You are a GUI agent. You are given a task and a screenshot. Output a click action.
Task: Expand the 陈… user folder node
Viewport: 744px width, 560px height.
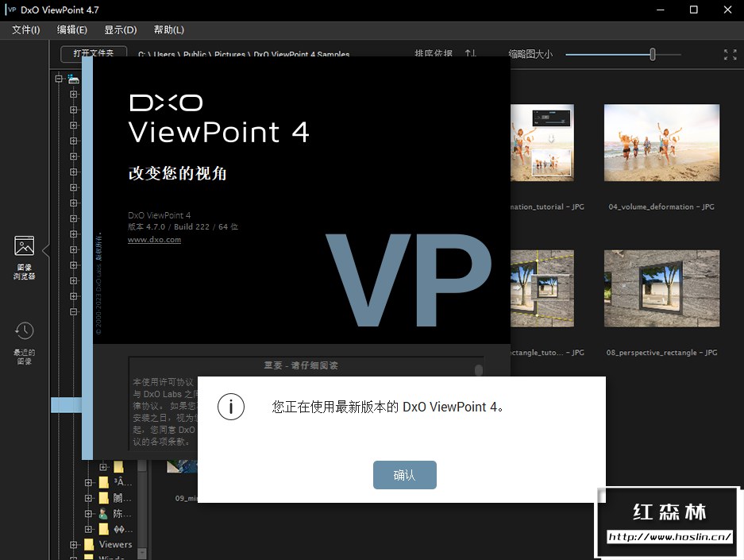coord(88,513)
